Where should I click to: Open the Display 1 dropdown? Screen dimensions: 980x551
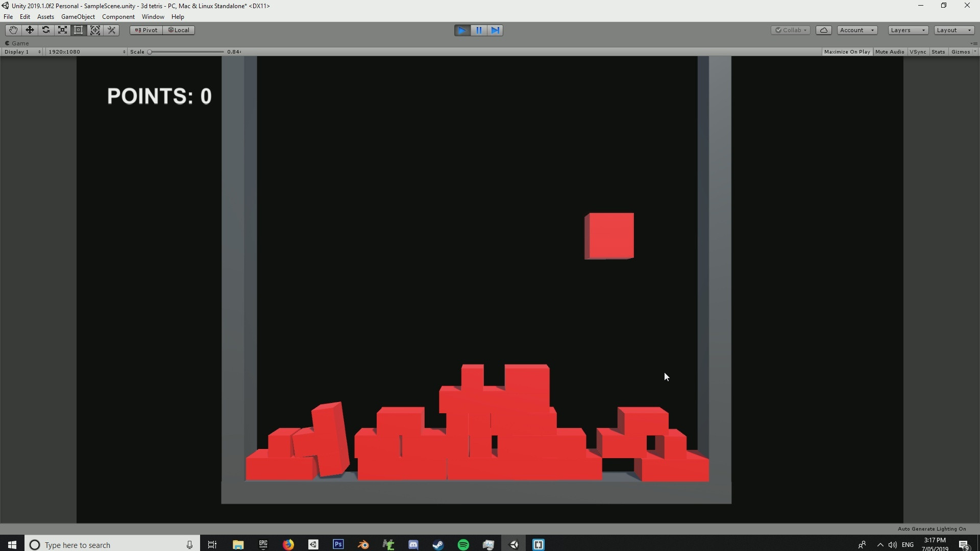click(22, 52)
